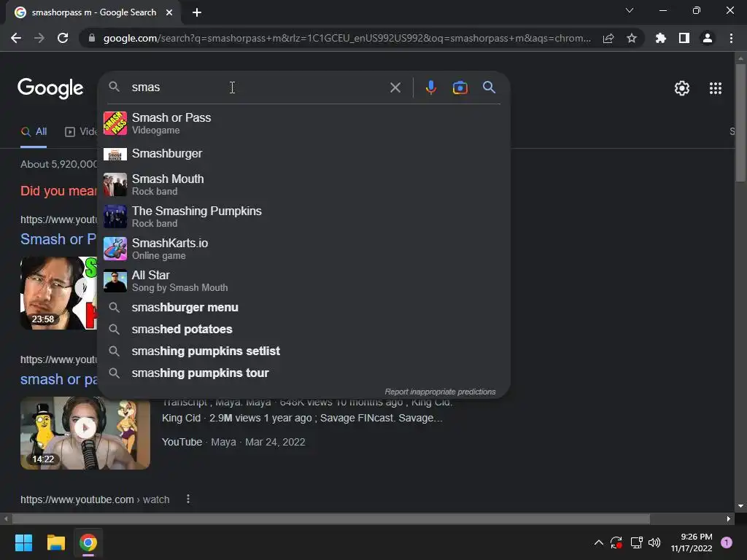Pick smashed potatoes suggestion
747x560 pixels.
coord(304,330)
